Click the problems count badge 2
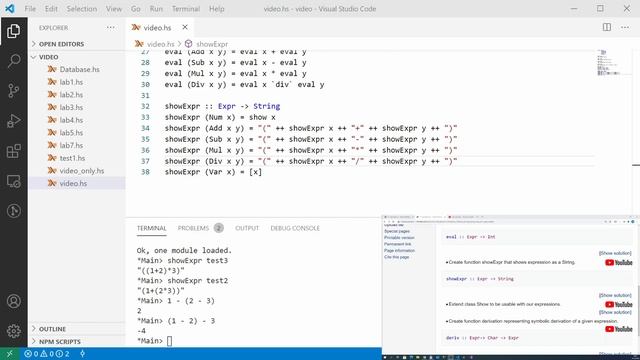The height and width of the screenshot is (360, 640). (219, 228)
